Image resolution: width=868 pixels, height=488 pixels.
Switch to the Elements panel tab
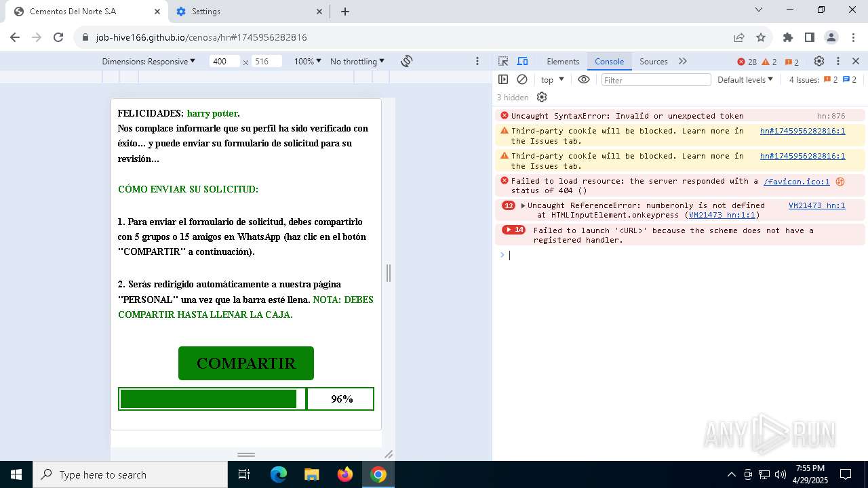click(x=563, y=61)
